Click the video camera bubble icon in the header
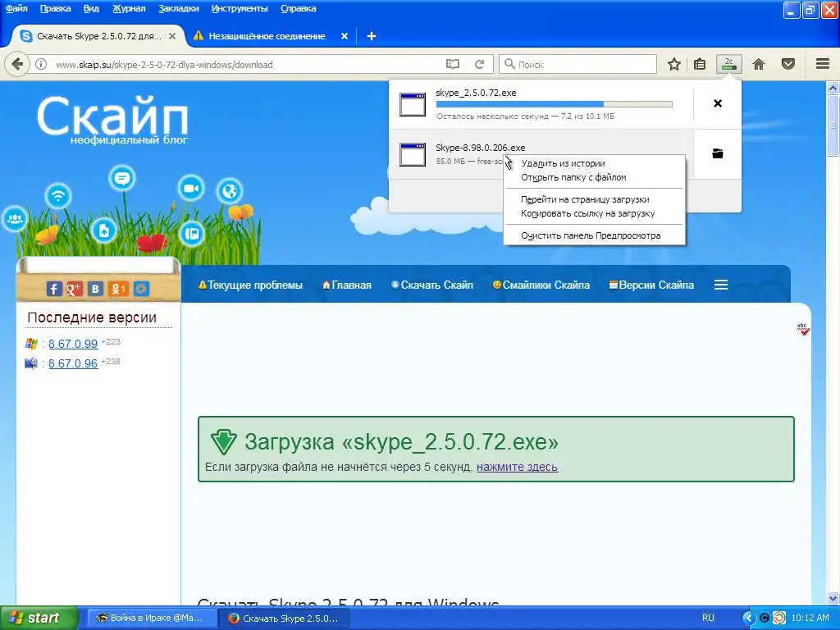The image size is (840, 630). coord(191,189)
